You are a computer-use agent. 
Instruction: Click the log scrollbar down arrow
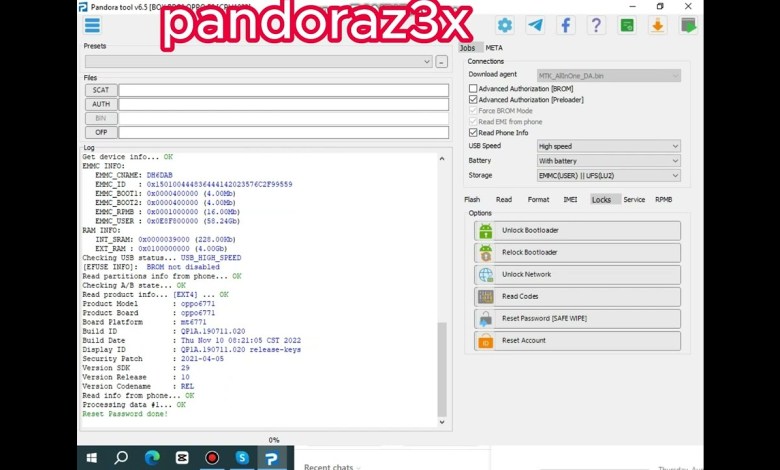(442, 422)
